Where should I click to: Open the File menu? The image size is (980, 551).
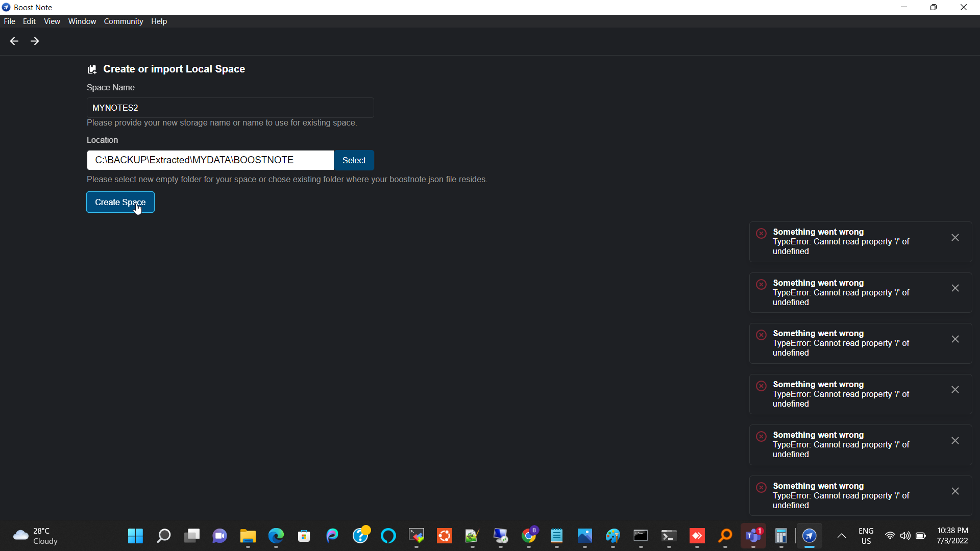9,21
